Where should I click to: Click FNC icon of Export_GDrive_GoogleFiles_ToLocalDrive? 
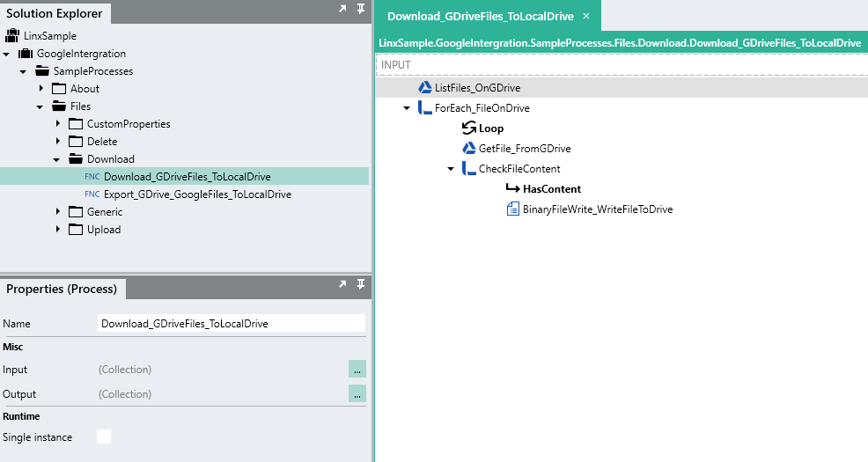click(x=92, y=194)
